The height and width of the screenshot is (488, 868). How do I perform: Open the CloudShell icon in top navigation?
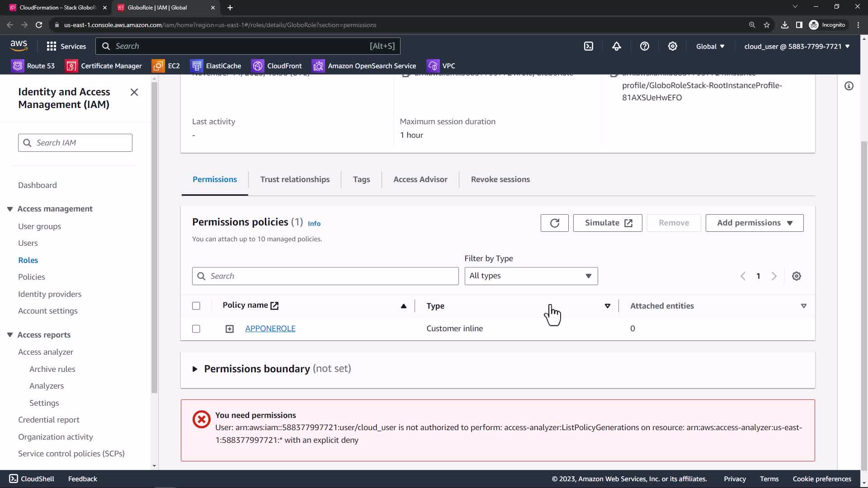coord(589,46)
